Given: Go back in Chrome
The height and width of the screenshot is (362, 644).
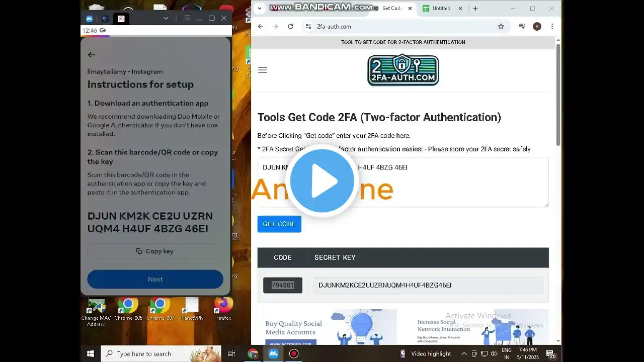Looking at the screenshot, I should click(x=260, y=27).
